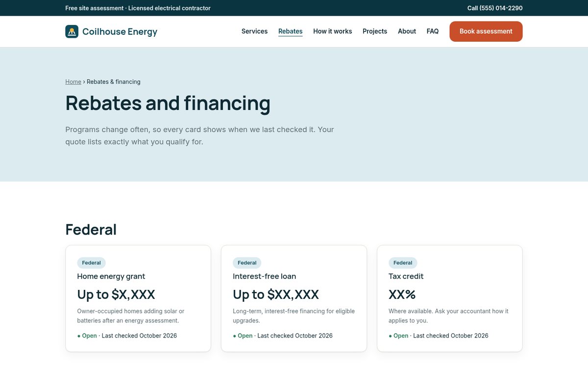
Task: Click the Coilhouse Energy logo icon
Action: (72, 31)
